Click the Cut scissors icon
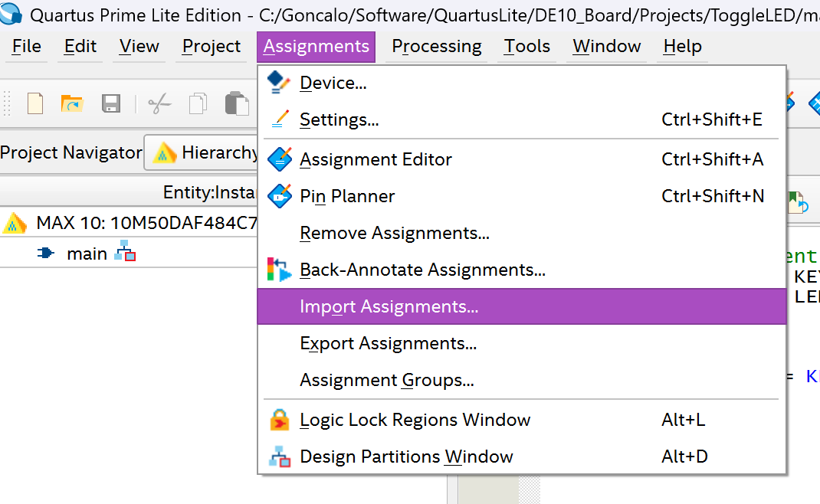This screenshot has height=504, width=820. coord(159,103)
